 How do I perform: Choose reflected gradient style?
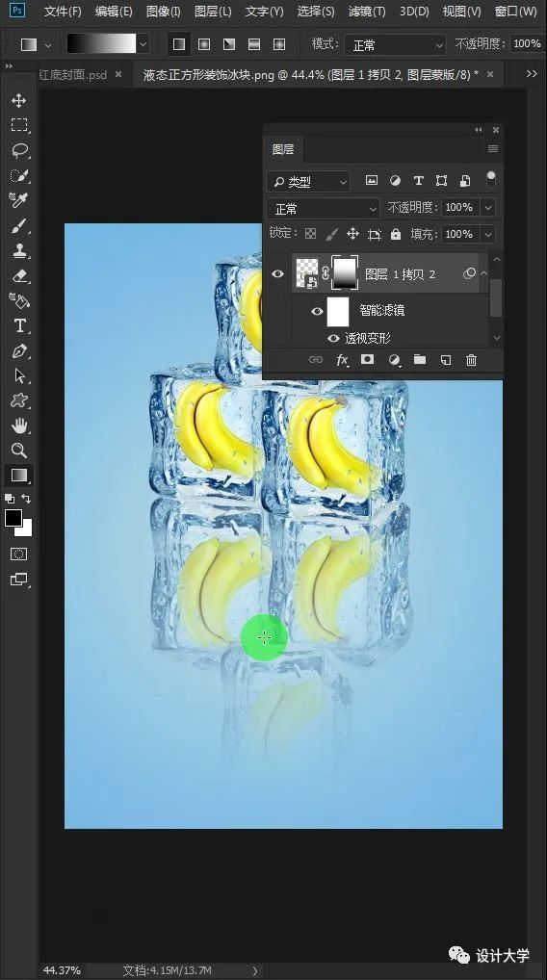(x=254, y=44)
